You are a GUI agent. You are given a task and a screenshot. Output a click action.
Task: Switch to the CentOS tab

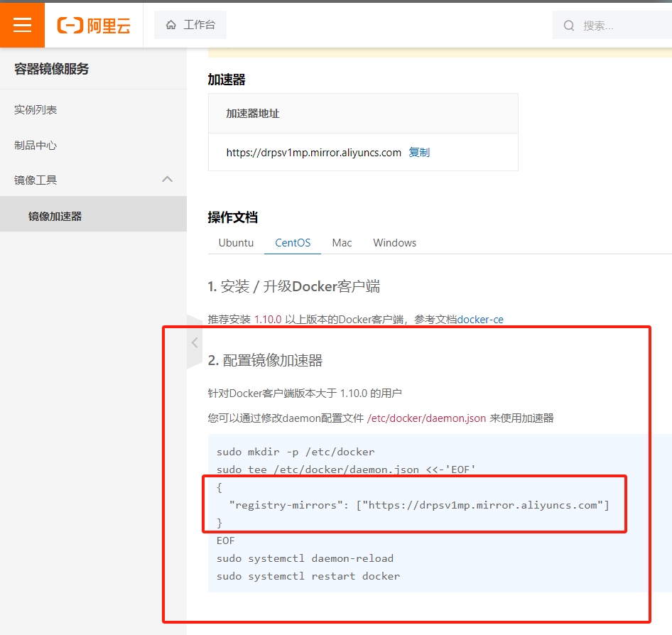pos(293,243)
